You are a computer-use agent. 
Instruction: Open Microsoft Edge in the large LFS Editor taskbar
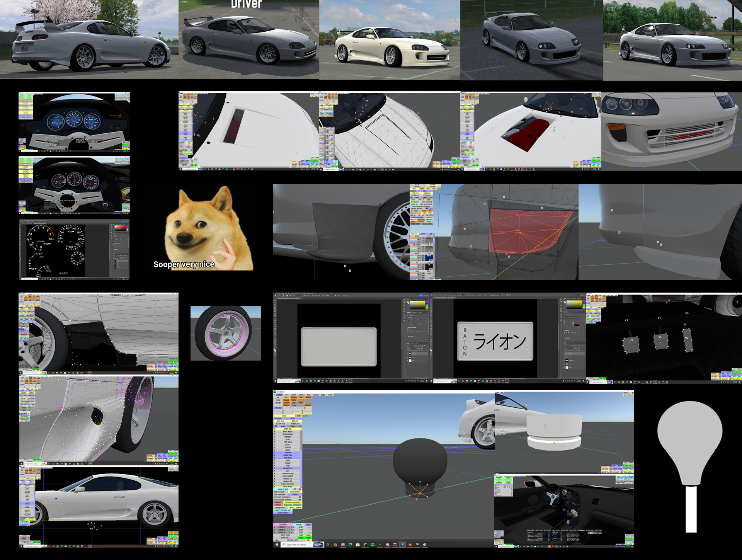click(350, 545)
